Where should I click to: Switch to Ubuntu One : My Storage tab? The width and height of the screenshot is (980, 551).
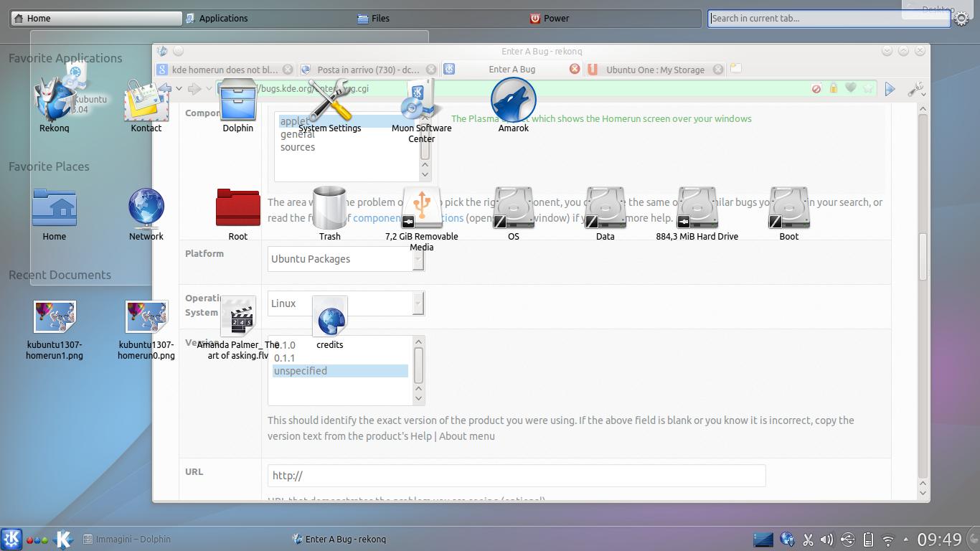pos(655,70)
